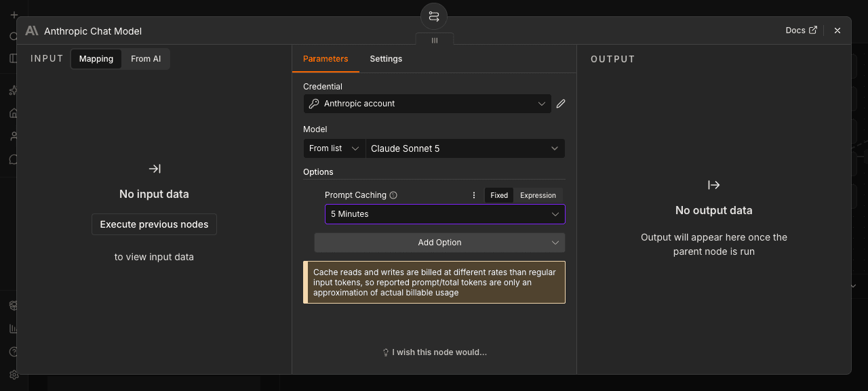Image resolution: width=868 pixels, height=391 pixels.
Task: Open the Docs external link
Action: click(x=802, y=30)
